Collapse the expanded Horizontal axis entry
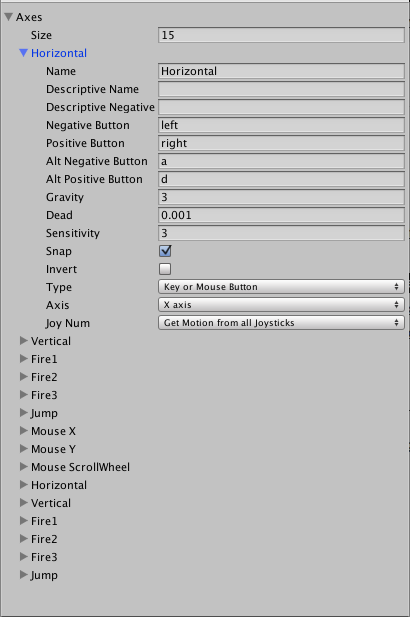Image resolution: width=410 pixels, height=617 pixels. tap(23, 53)
